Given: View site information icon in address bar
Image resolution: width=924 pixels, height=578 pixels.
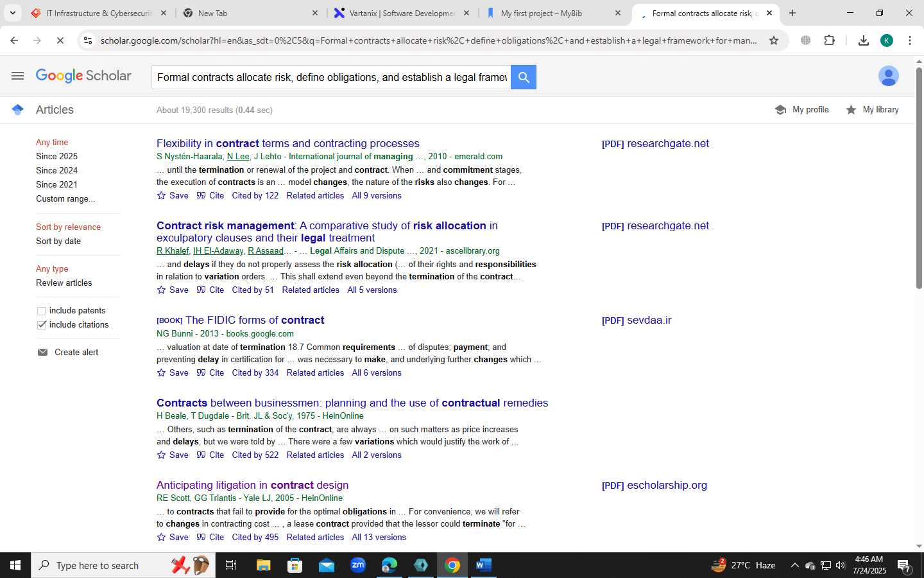Looking at the screenshot, I should click(x=88, y=40).
